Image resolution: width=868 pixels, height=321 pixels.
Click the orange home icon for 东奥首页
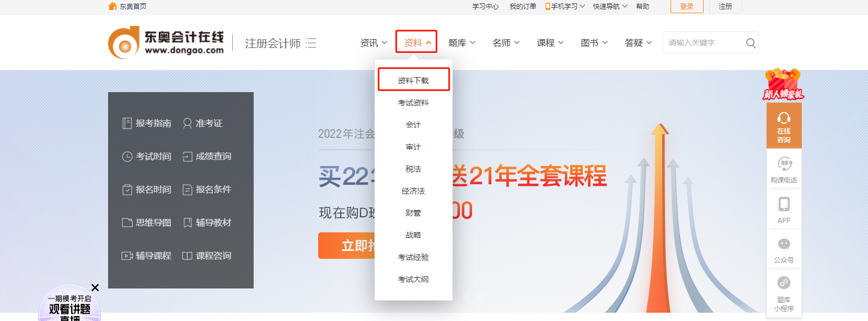tap(112, 6)
